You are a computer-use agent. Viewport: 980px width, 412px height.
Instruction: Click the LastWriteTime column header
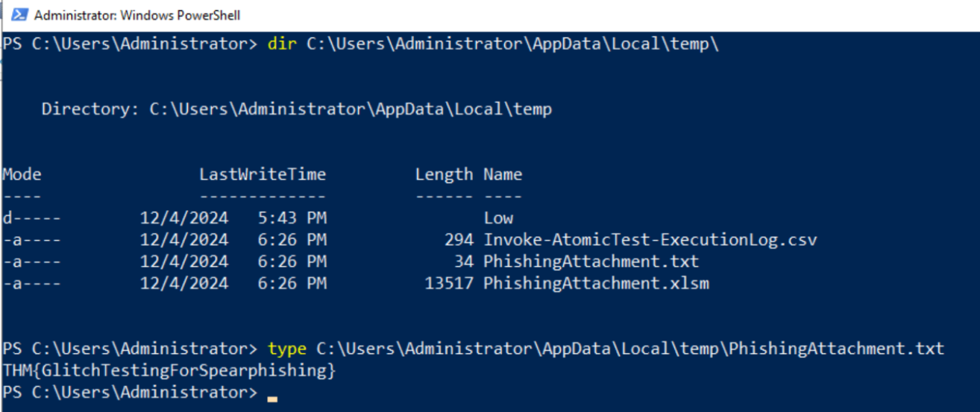click(263, 174)
